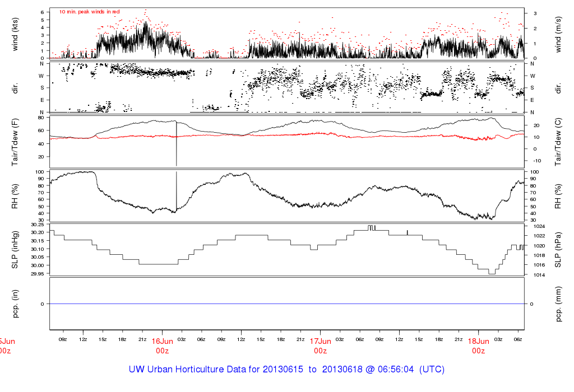
Task: Select the 'wind (kts)' left axis label
Action: (16, 34)
